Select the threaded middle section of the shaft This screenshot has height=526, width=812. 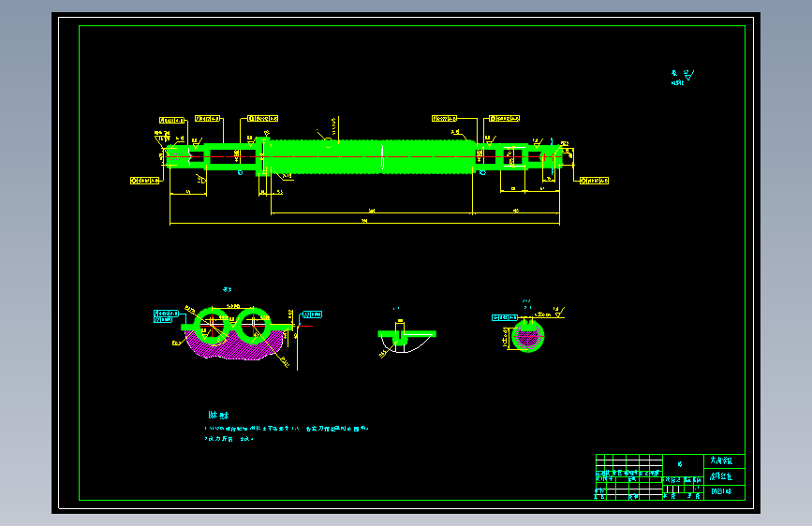pos(371,156)
